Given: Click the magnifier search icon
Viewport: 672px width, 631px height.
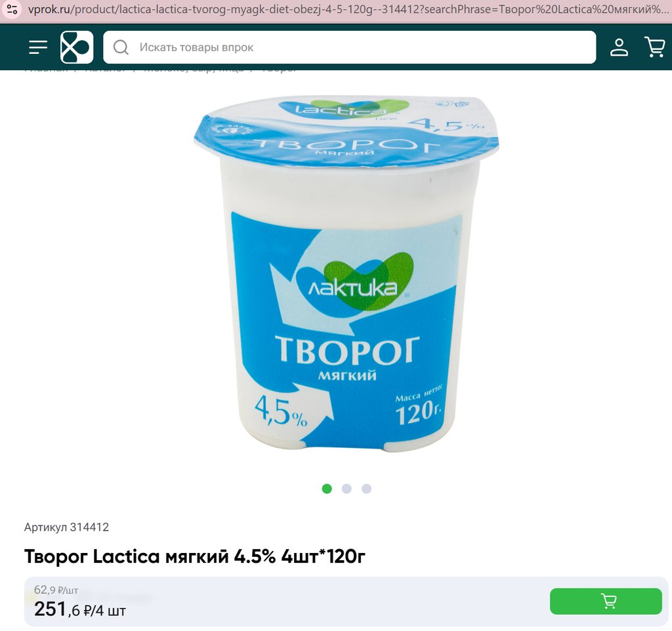Looking at the screenshot, I should click(121, 47).
